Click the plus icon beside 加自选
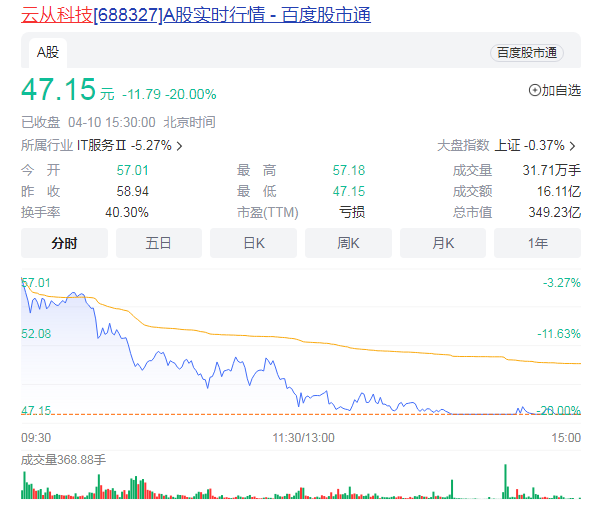 tap(534, 91)
